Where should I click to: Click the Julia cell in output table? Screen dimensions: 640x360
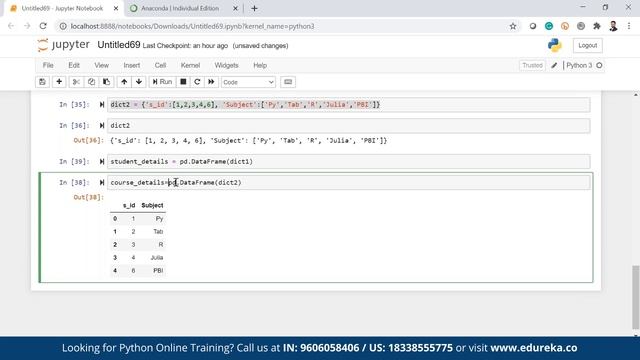pyautogui.click(x=157, y=258)
